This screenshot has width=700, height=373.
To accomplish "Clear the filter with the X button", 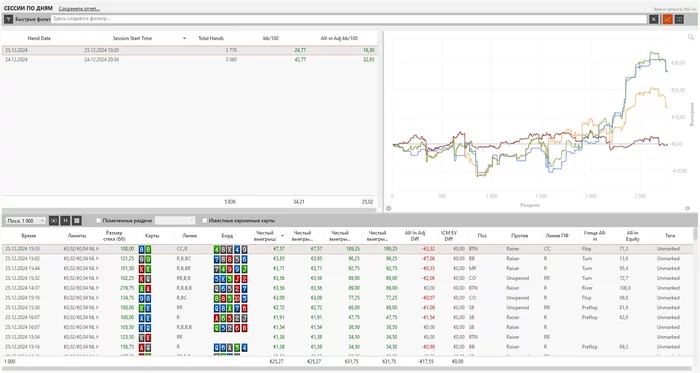I will coord(654,19).
